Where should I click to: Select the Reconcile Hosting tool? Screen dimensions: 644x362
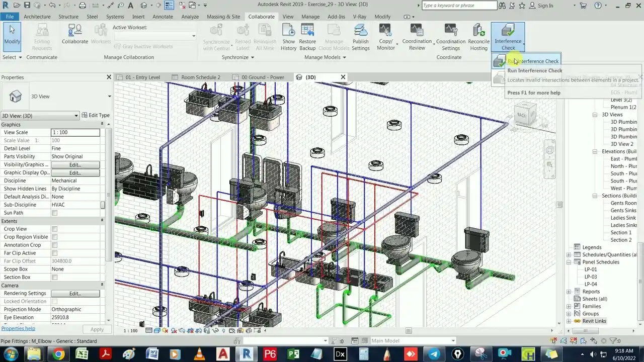(x=478, y=36)
